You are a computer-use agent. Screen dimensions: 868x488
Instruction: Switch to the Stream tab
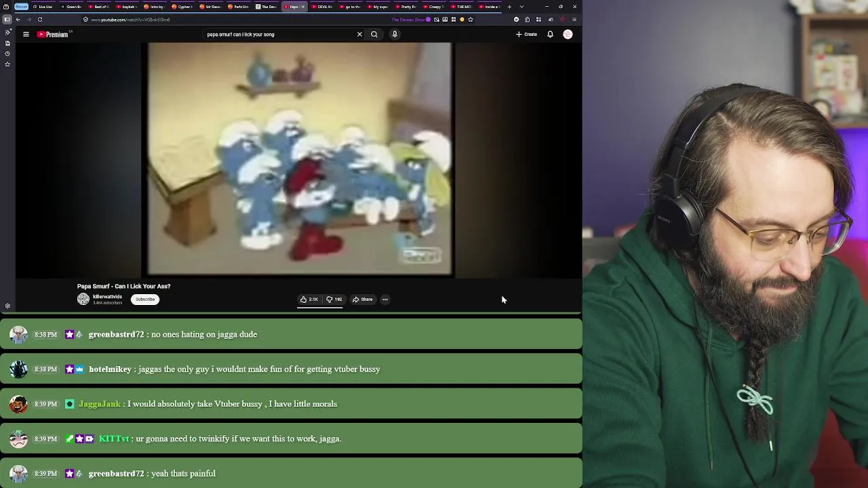click(x=21, y=7)
